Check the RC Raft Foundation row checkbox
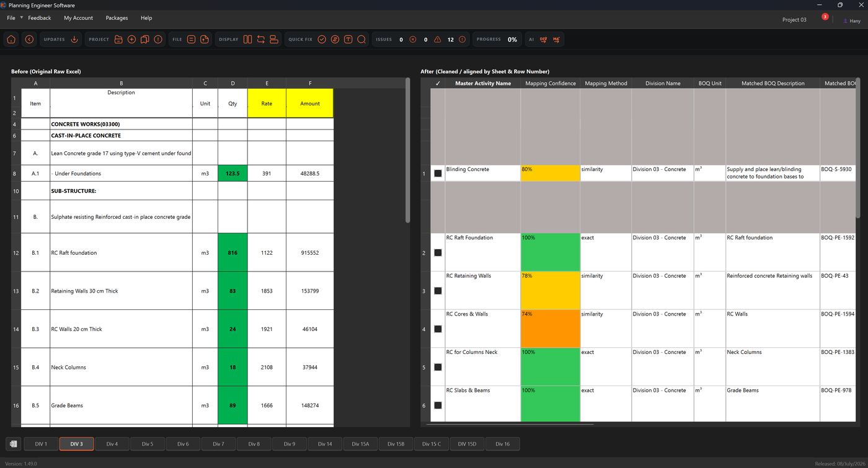This screenshot has width=868, height=468. click(x=438, y=252)
